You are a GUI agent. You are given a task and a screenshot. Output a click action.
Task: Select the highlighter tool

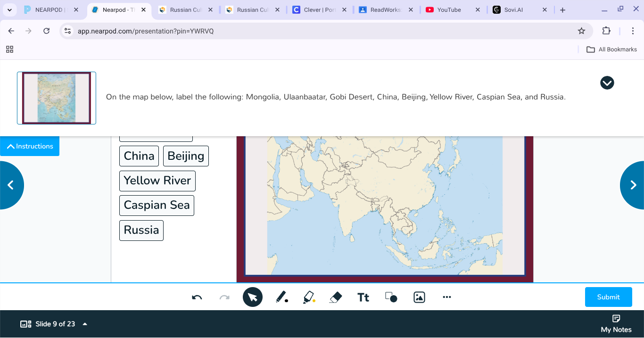[x=309, y=297]
